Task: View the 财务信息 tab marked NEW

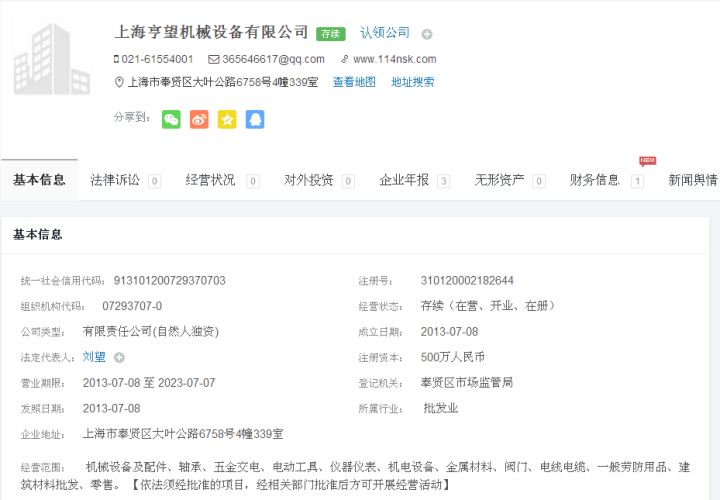Action: pyautogui.click(x=595, y=180)
